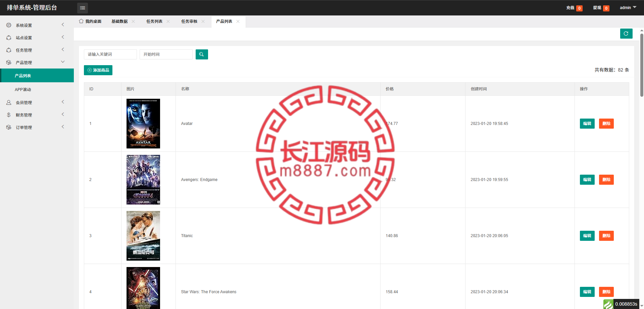
Task: Open the admin user dropdown
Action: pos(628,8)
